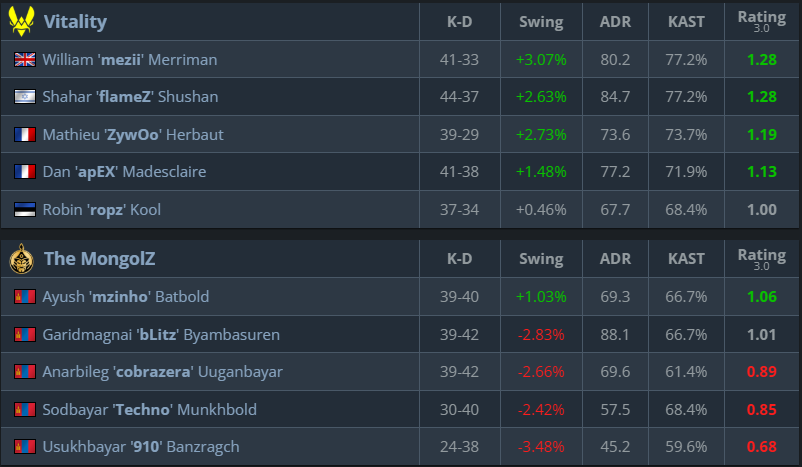Click cobrazera's 0.89 rating value
802x467 pixels.
coord(761,372)
